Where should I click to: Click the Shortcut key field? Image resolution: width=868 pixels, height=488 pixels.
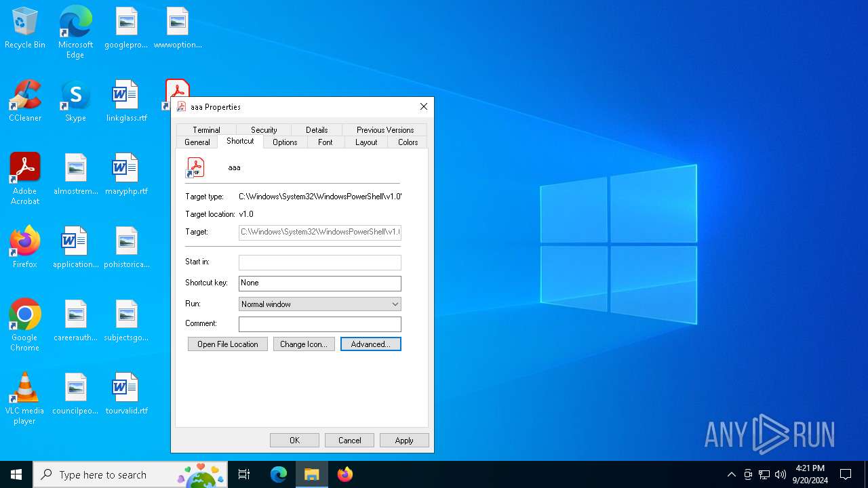pos(320,283)
